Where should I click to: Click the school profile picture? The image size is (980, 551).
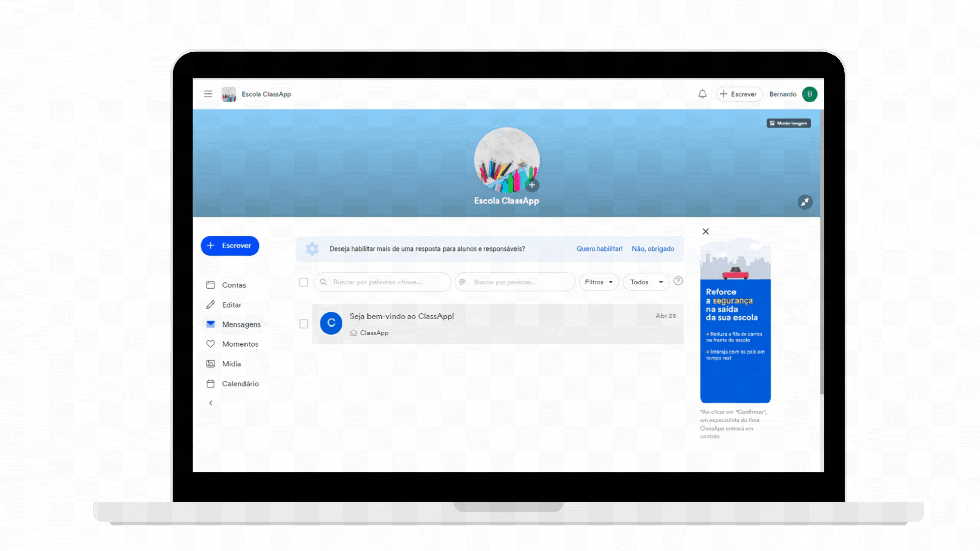pyautogui.click(x=506, y=159)
